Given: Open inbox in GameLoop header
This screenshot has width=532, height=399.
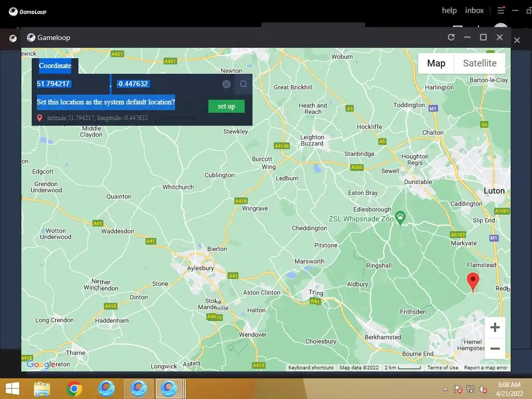Looking at the screenshot, I should pos(474,10).
